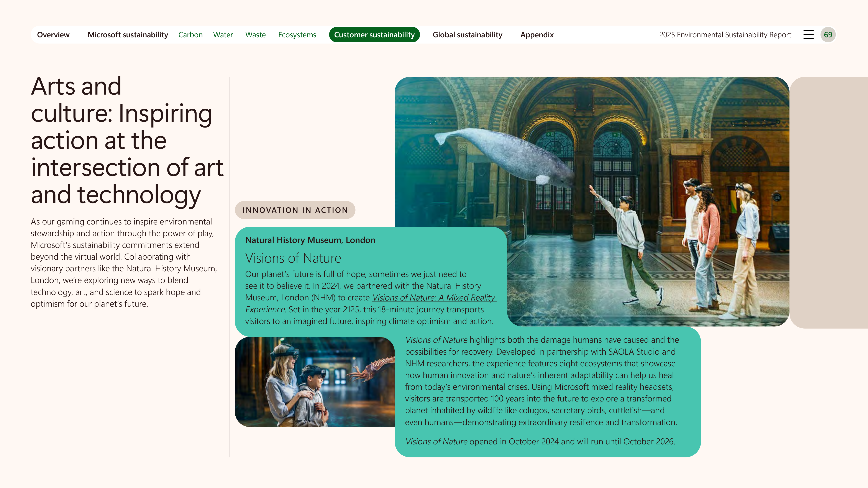Click the 'opened in October 2024' closing sentence
Viewport: 868px width, 488px height.
[x=540, y=442]
